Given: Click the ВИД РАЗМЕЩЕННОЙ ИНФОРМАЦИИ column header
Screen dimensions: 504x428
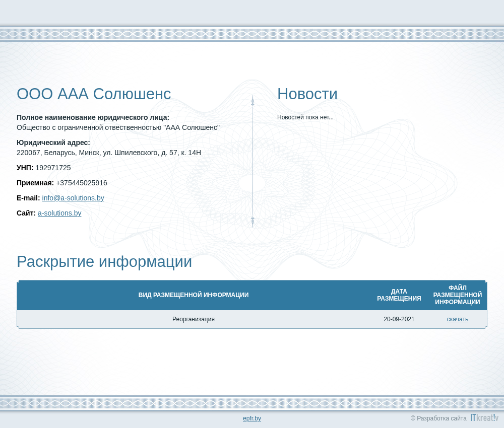Looking at the screenshot, I should pyautogui.click(x=194, y=295).
